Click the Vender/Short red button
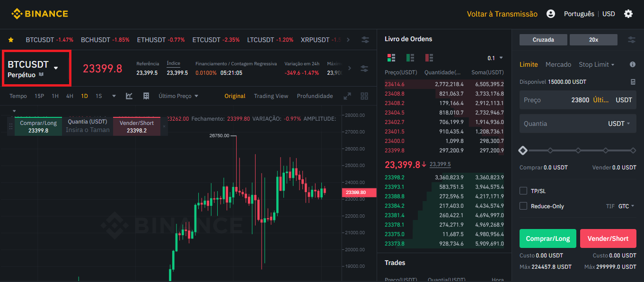Image resolution: width=644 pixels, height=282 pixels. click(608, 238)
